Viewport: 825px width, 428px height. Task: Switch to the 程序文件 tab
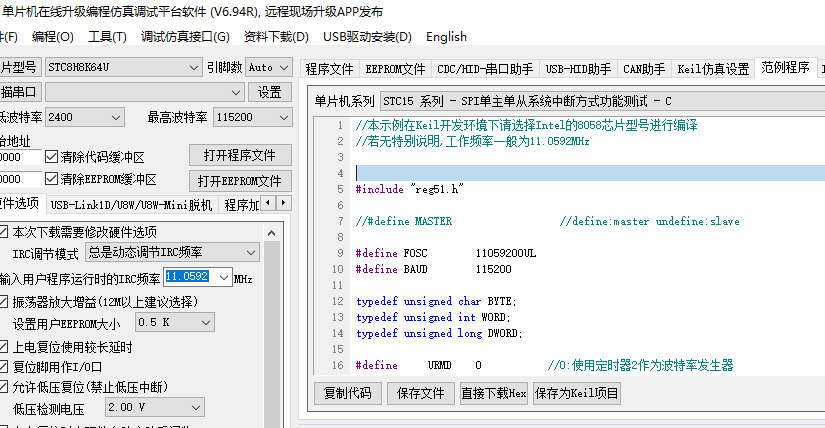(329, 69)
